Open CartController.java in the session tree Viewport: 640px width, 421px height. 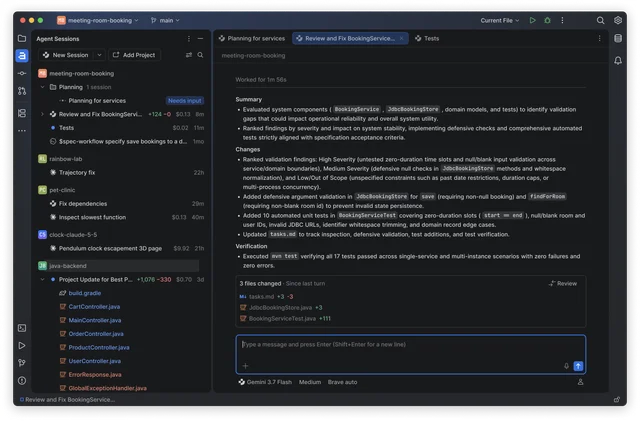pyautogui.click(x=94, y=307)
